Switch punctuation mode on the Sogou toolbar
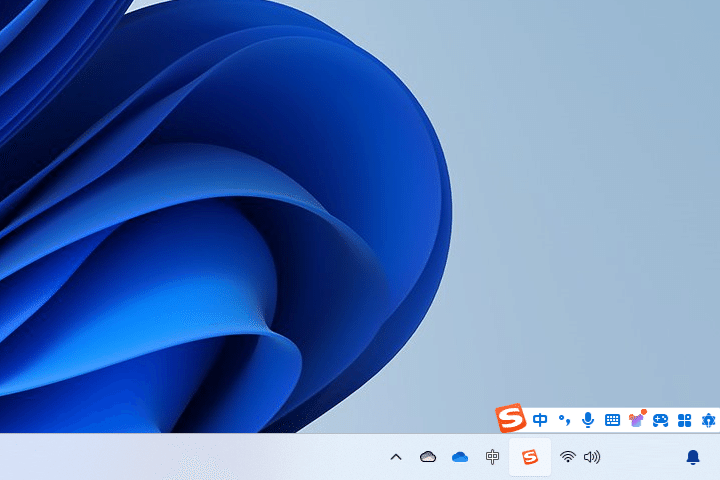The width and height of the screenshot is (720, 480). click(x=564, y=420)
